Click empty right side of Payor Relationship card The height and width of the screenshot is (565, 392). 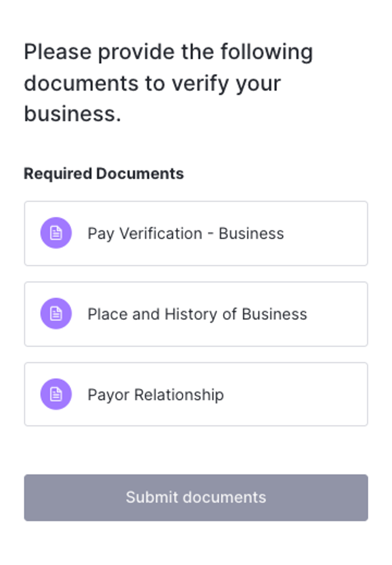point(307,395)
